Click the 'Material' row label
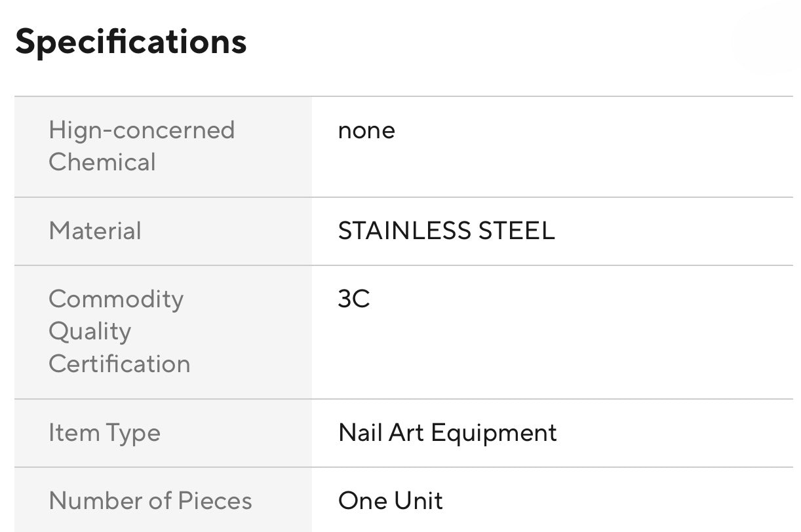The image size is (801, 532). [x=95, y=231]
